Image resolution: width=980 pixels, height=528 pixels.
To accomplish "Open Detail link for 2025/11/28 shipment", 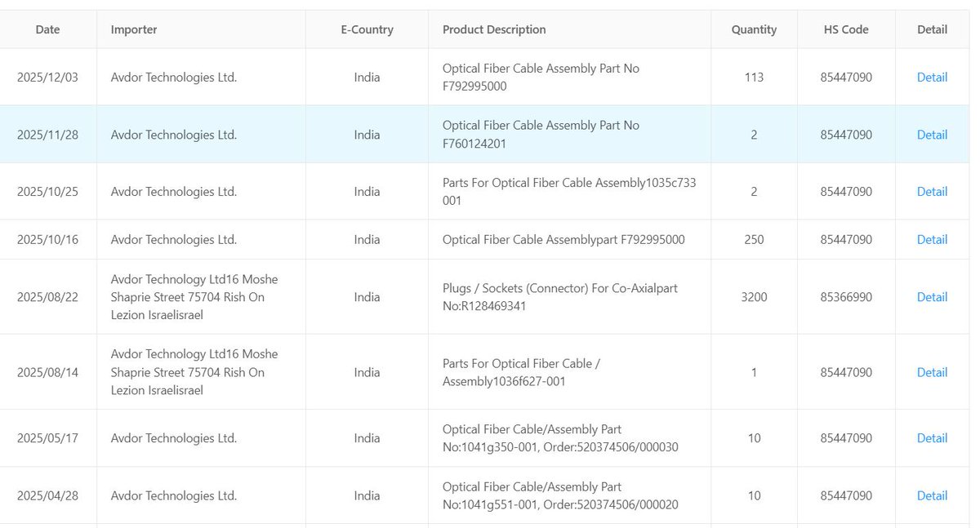I will pos(932,135).
